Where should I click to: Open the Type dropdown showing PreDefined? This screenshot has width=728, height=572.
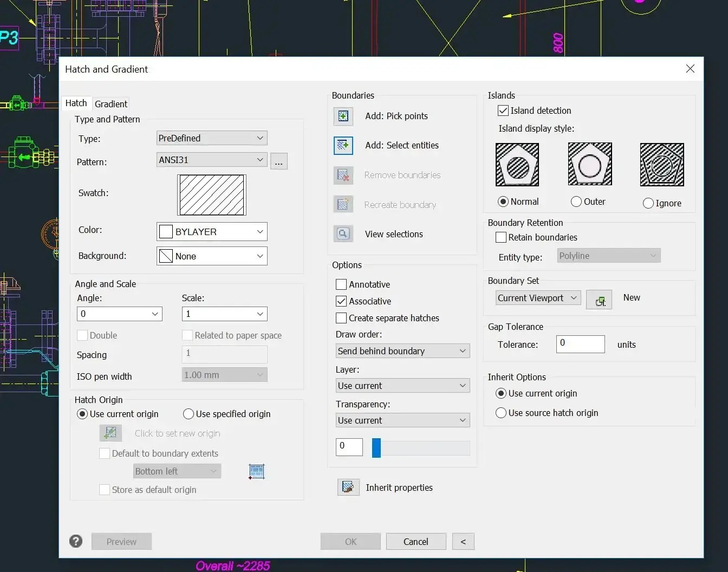(212, 138)
